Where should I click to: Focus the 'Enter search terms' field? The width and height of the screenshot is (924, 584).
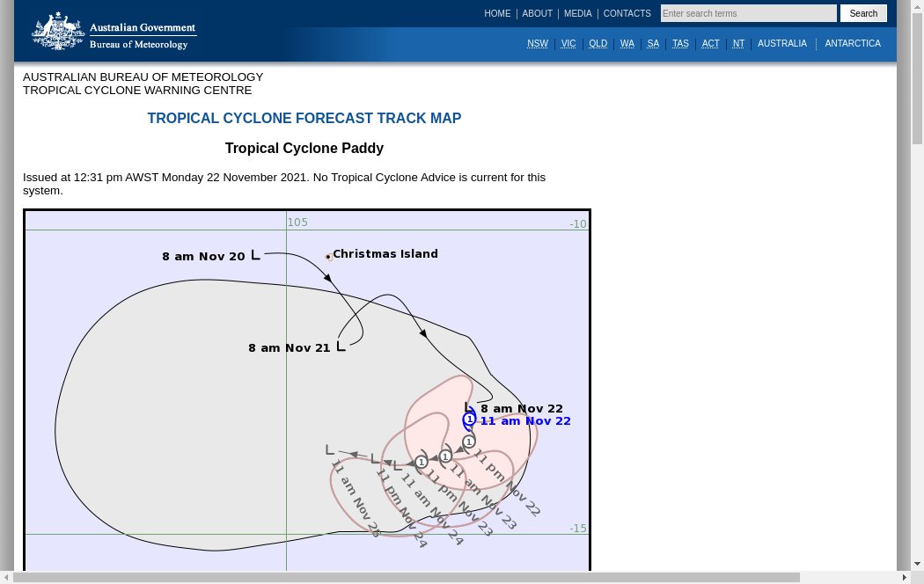[x=748, y=14]
